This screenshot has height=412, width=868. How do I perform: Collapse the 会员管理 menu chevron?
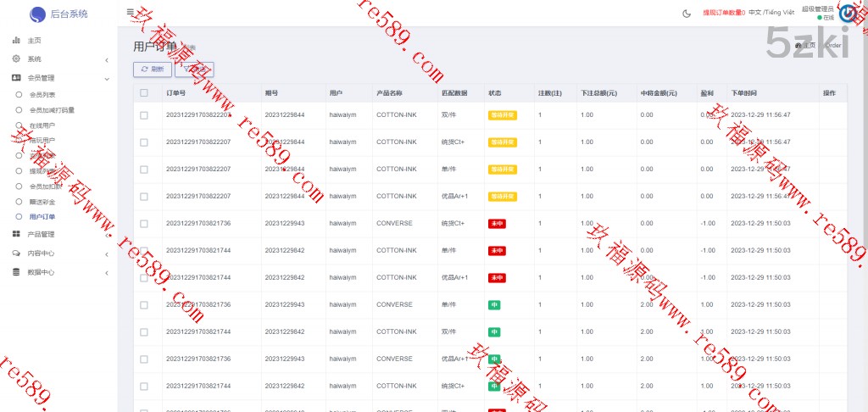[x=106, y=78]
